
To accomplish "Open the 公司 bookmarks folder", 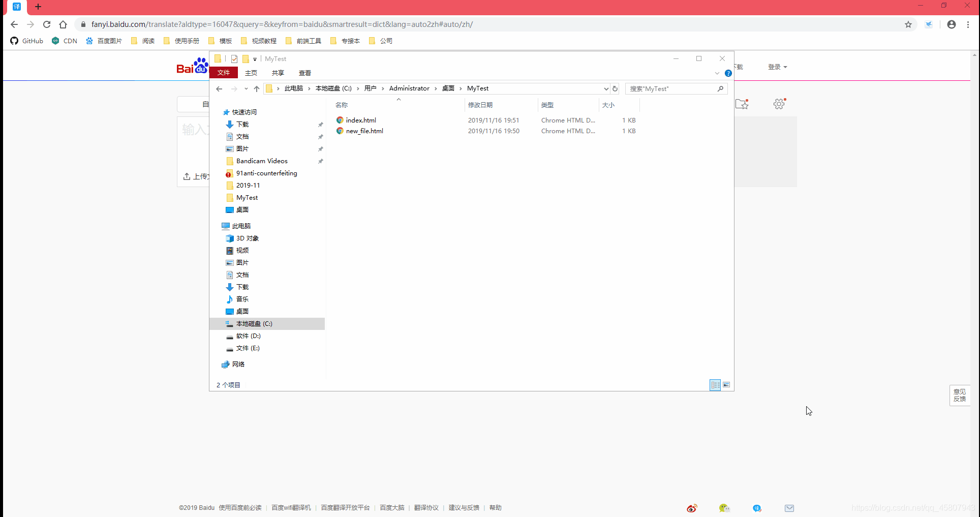I will (381, 41).
